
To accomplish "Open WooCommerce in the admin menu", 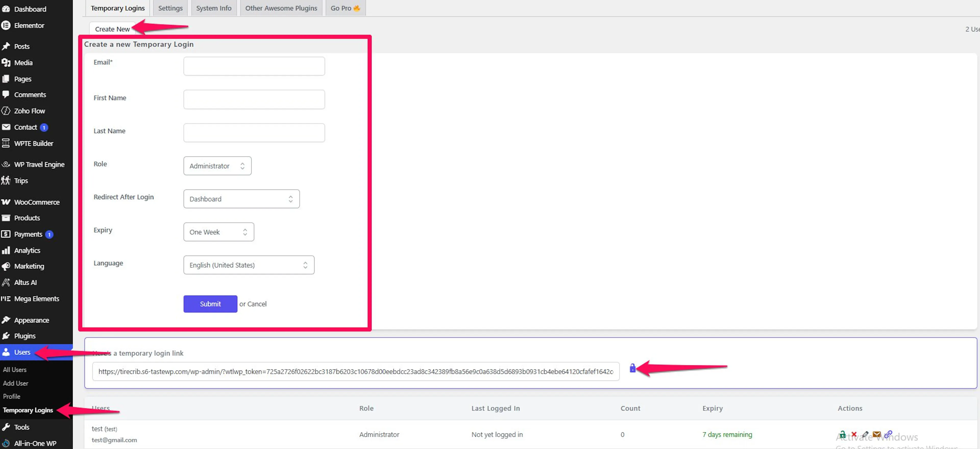I will click(x=36, y=202).
